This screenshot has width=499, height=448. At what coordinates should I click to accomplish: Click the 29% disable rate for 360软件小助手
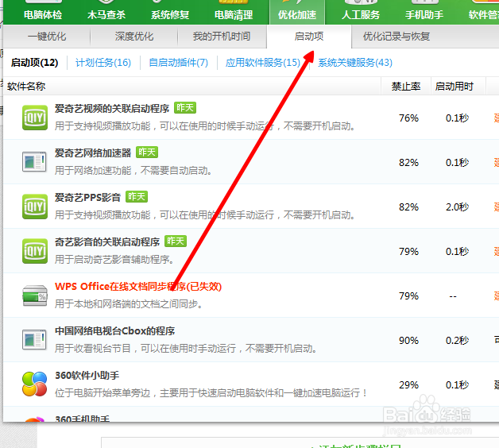coord(408,385)
